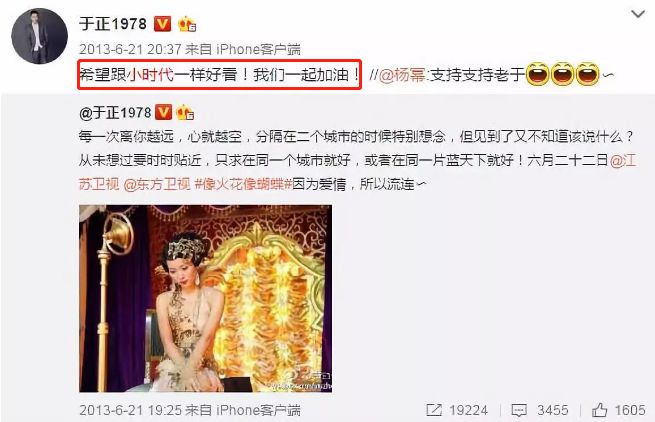Open the @杨幂 mention link
This screenshot has height=422, width=655.
(402, 75)
